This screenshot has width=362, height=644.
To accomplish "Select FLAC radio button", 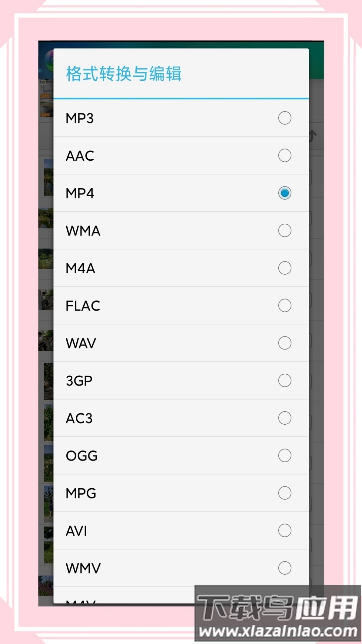I will click(x=285, y=306).
